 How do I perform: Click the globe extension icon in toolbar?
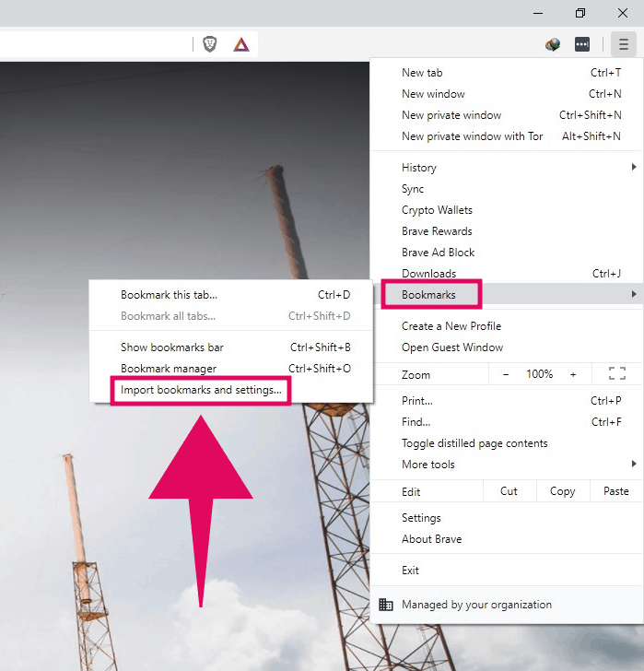pyautogui.click(x=553, y=44)
